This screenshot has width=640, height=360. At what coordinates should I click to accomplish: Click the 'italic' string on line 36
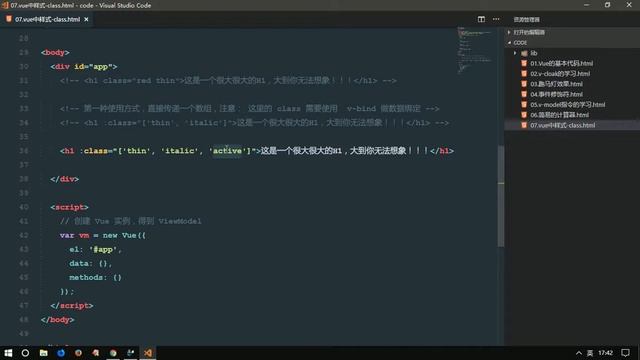(179, 151)
